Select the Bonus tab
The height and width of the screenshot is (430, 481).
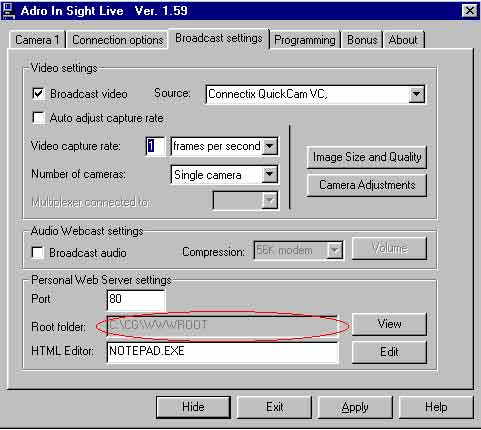pos(362,40)
